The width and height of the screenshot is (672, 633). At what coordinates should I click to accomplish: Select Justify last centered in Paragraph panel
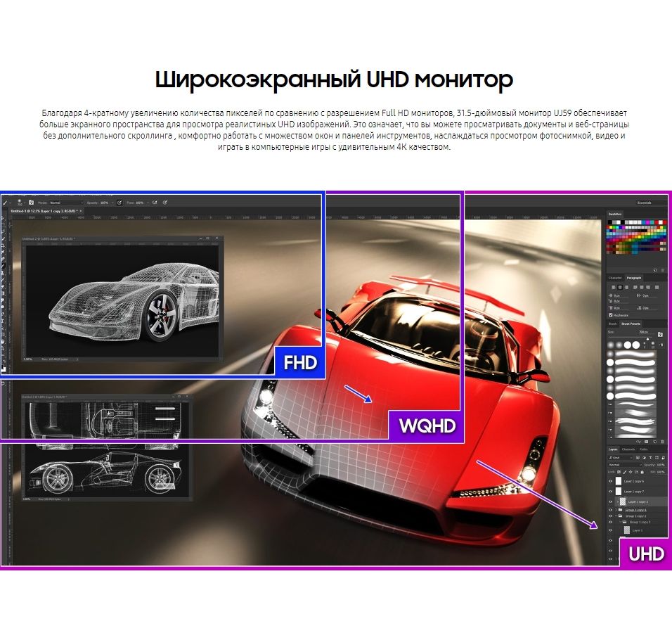tap(642, 288)
